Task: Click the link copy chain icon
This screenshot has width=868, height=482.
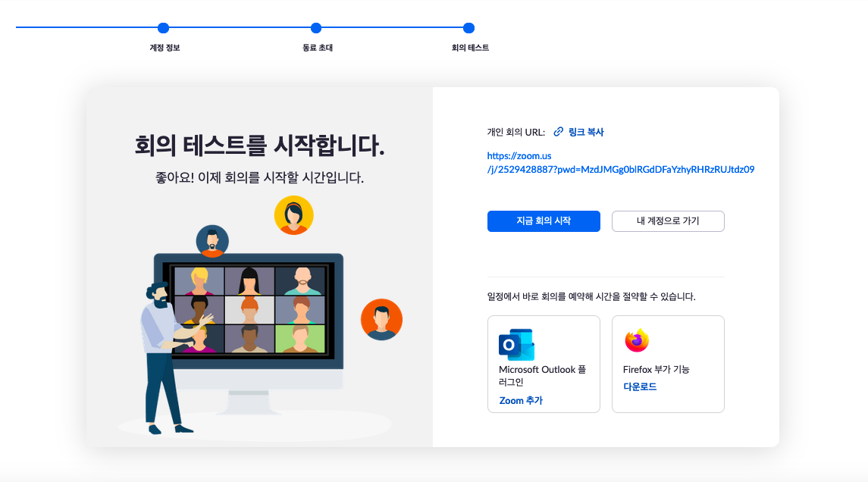Action: click(x=558, y=132)
